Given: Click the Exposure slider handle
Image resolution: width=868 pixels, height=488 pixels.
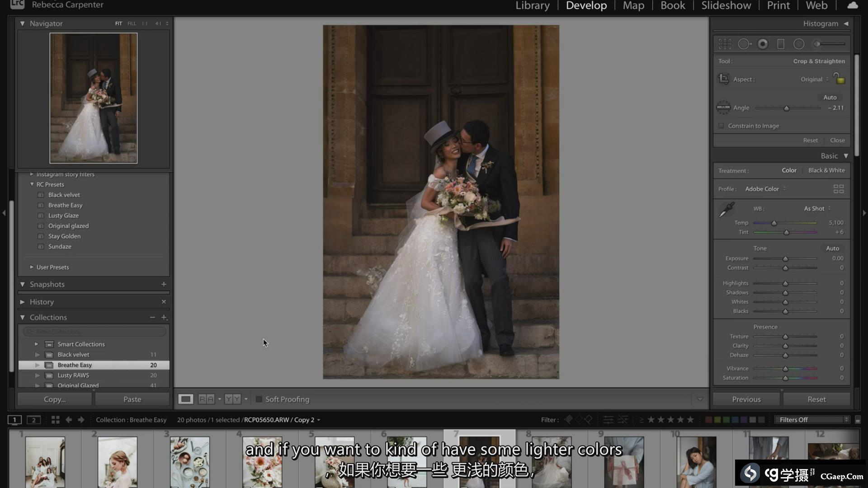Looking at the screenshot, I should pos(785,258).
